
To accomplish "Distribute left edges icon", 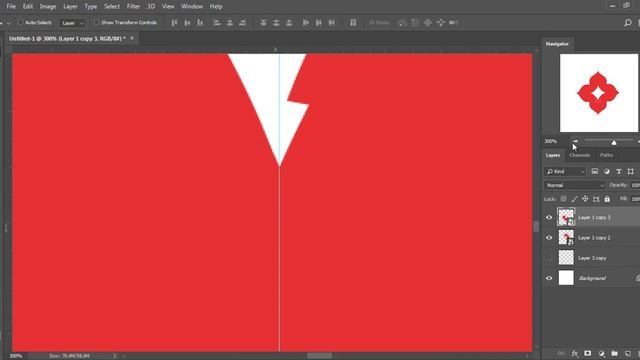I will click(x=306, y=23).
